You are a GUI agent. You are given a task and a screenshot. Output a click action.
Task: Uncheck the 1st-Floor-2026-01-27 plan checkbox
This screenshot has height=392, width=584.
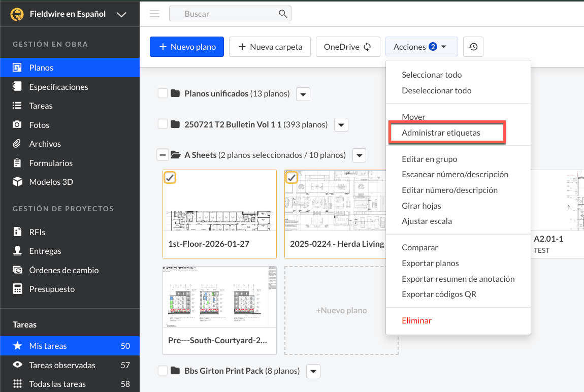click(170, 177)
